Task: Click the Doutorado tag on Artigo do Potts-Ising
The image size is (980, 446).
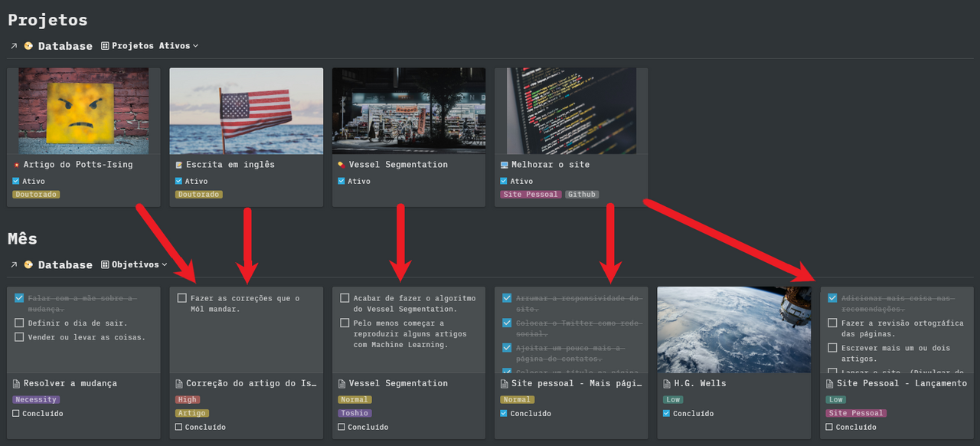Action: point(36,195)
